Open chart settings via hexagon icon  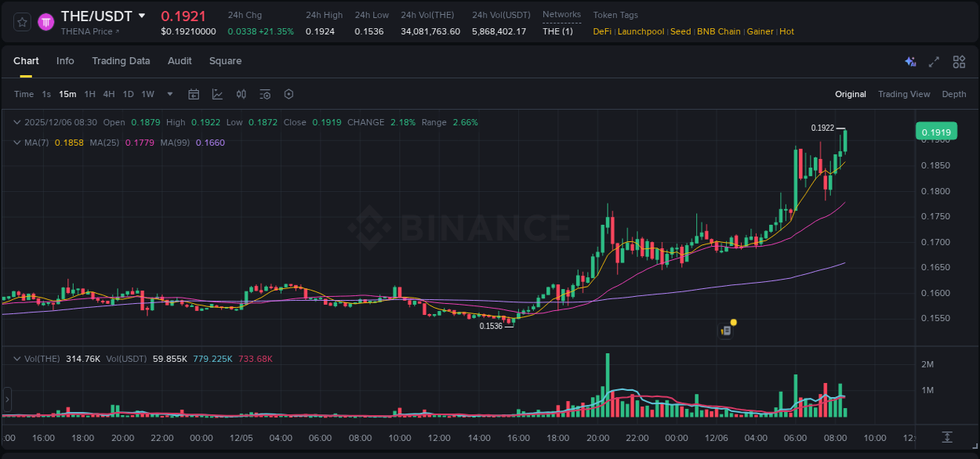pos(289,94)
